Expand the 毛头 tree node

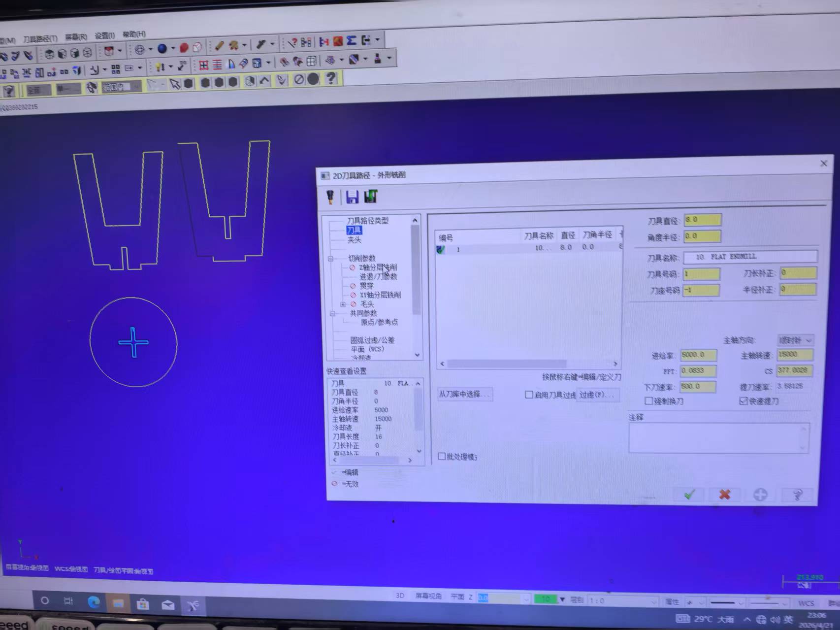pos(343,304)
